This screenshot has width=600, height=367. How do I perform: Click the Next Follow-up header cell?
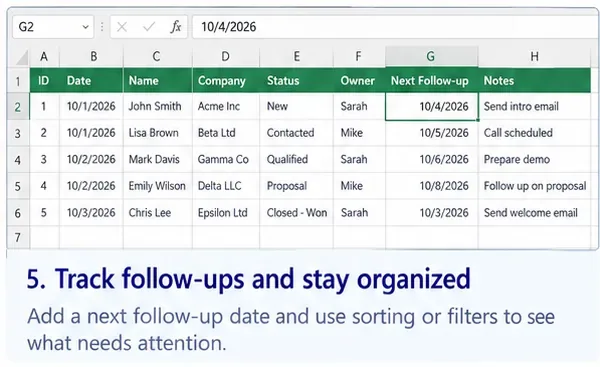click(x=432, y=80)
